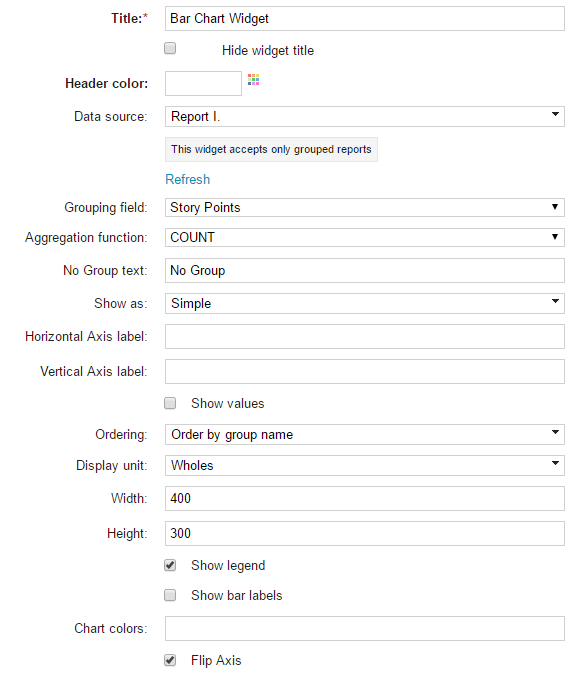The image size is (582, 682).
Task: Disable the Flip Axis checkbox
Action: point(170,660)
